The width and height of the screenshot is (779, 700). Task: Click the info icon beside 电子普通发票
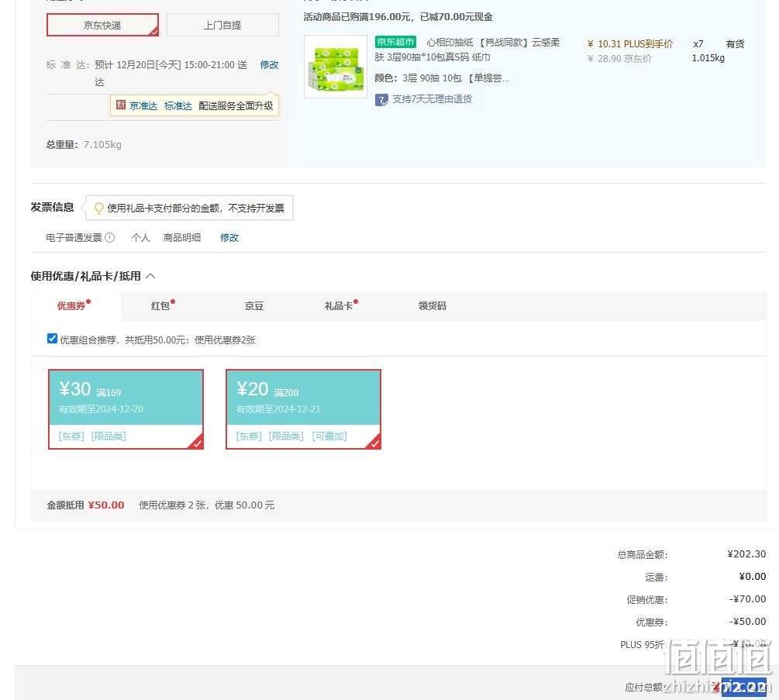[110, 237]
